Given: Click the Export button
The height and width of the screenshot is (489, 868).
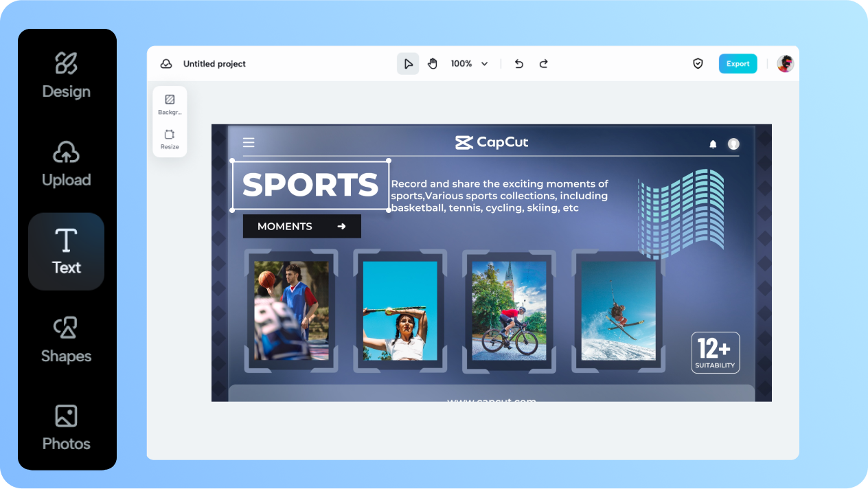Looking at the screenshot, I should [x=738, y=63].
